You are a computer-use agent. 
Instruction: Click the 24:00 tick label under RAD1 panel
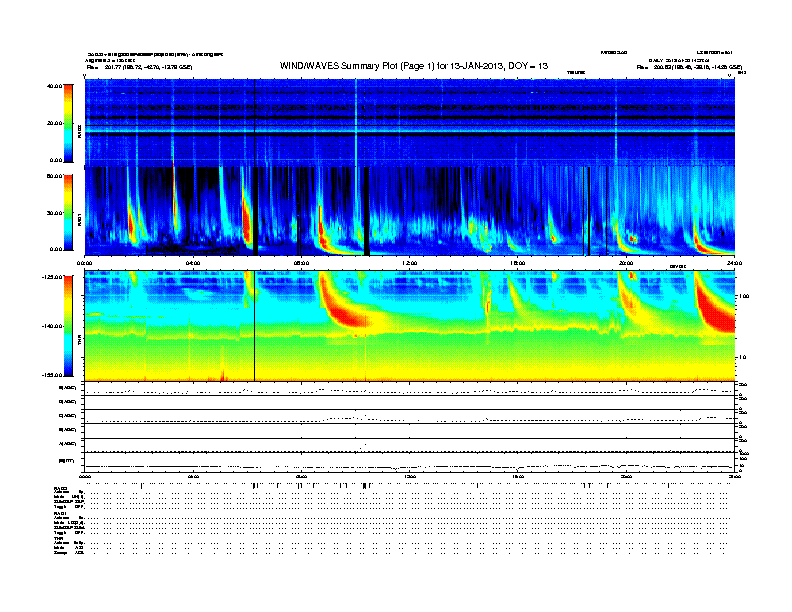(734, 263)
